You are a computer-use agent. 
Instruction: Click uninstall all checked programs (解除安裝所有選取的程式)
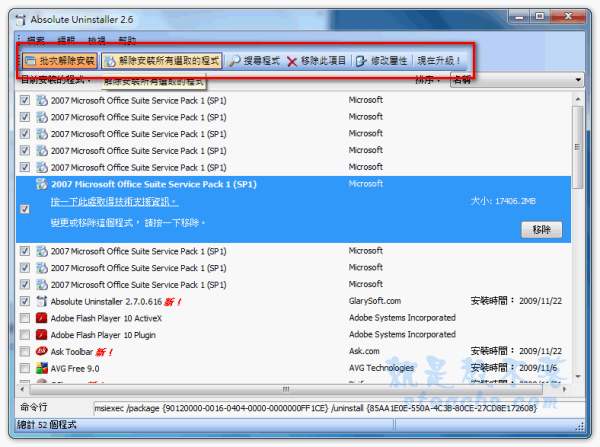click(162, 61)
